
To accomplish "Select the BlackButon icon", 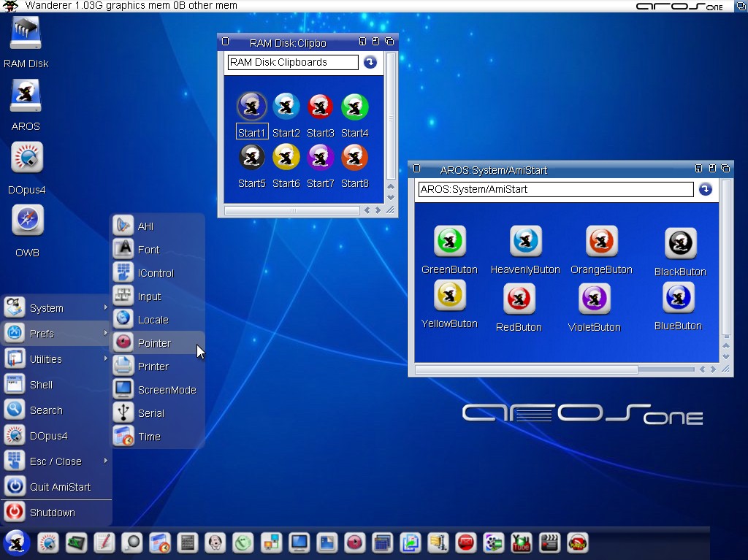I will (x=680, y=244).
